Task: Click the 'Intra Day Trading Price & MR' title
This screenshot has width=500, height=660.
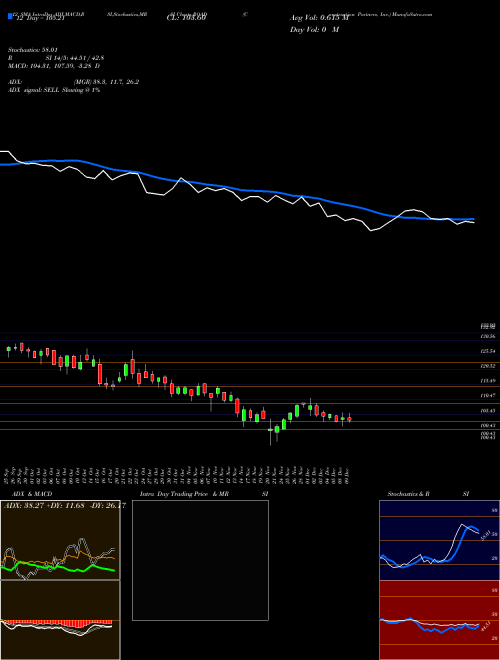Action: point(184,494)
